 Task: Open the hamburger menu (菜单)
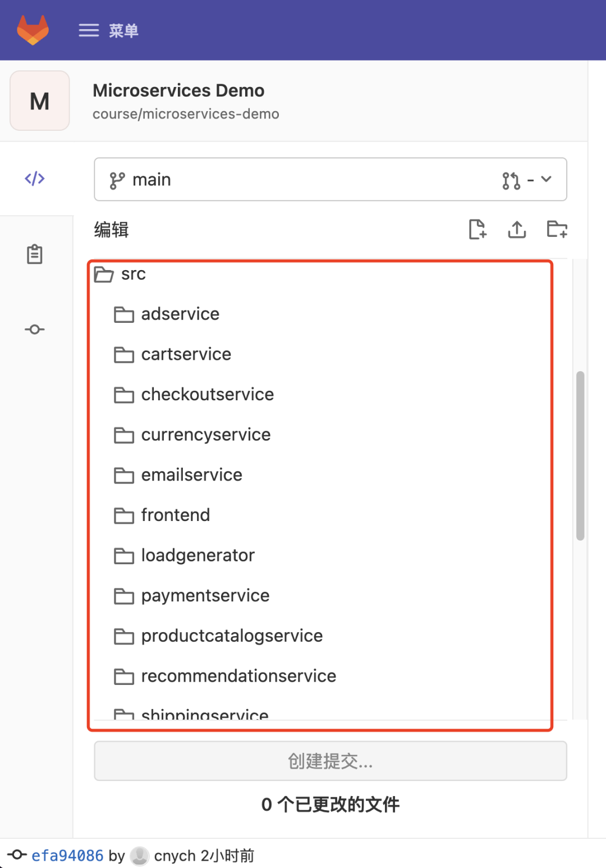coord(108,30)
